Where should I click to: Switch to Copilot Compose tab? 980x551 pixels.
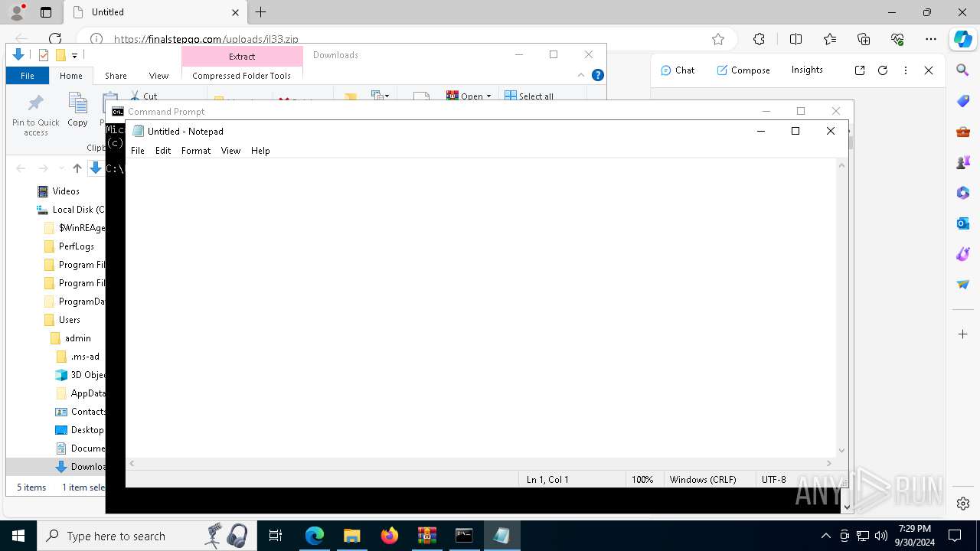click(x=743, y=70)
